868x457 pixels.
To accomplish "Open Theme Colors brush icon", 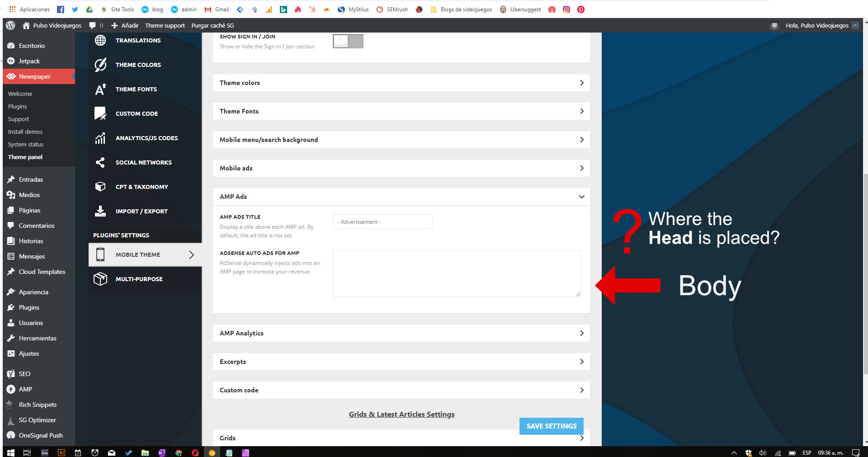I will coord(100,65).
